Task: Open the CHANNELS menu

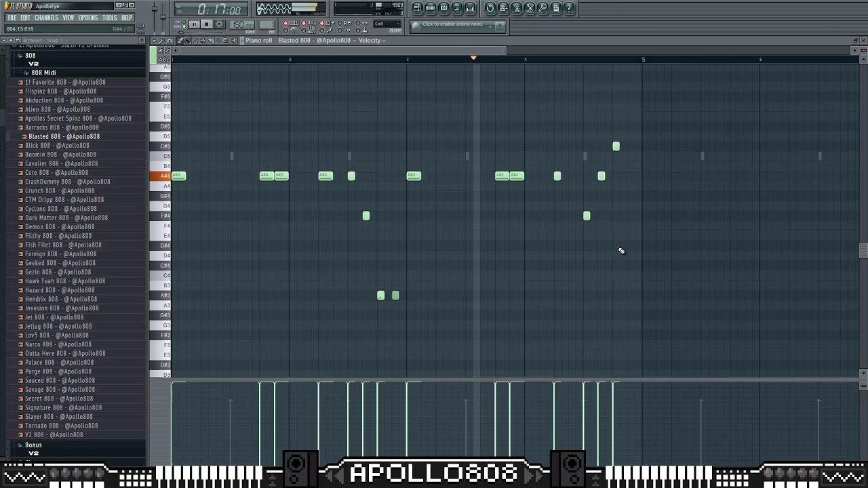Action: 46,18
